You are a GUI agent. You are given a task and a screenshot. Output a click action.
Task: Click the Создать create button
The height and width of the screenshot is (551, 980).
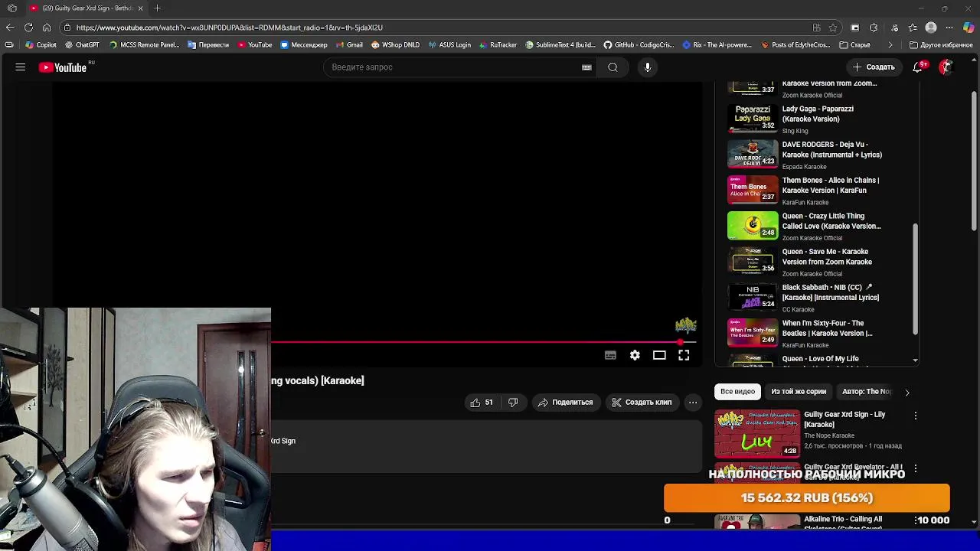point(874,67)
